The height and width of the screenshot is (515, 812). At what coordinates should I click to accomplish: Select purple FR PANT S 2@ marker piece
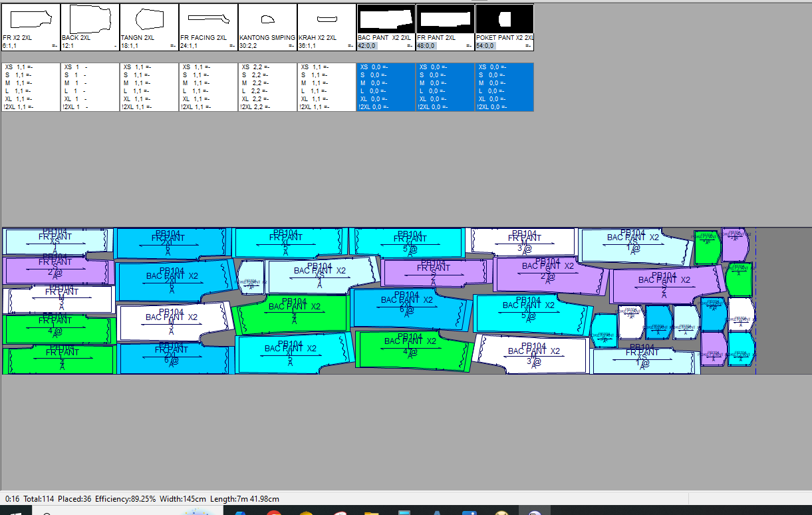[x=57, y=271]
